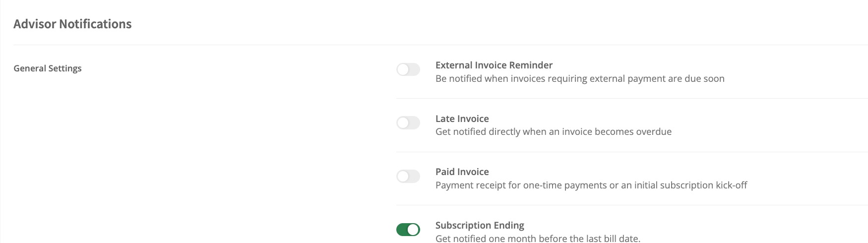The height and width of the screenshot is (243, 868).
Task: Click separator between External Reminder and Late Invoice
Action: (x=632, y=98)
